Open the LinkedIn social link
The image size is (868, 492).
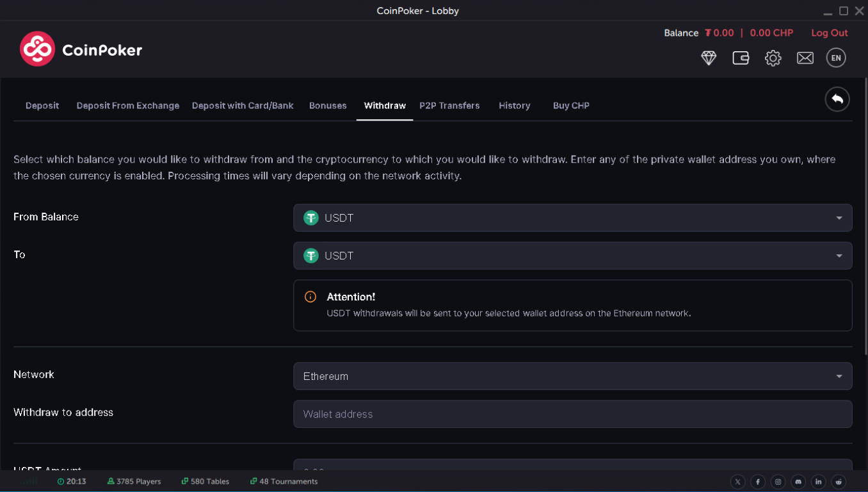pos(818,482)
